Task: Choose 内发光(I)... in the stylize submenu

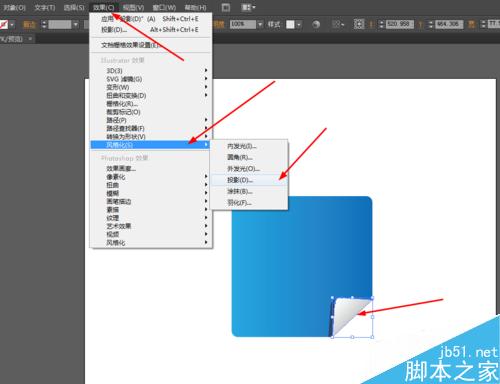Action: [249, 146]
